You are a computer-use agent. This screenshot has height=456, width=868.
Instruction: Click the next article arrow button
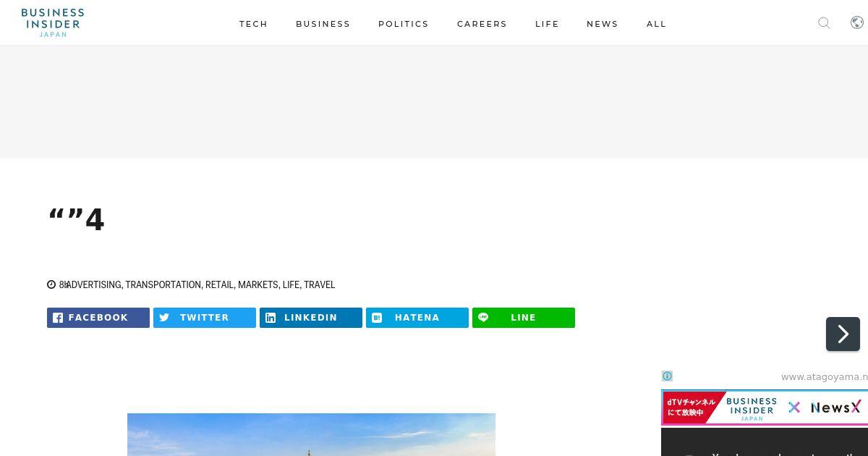[x=843, y=334]
